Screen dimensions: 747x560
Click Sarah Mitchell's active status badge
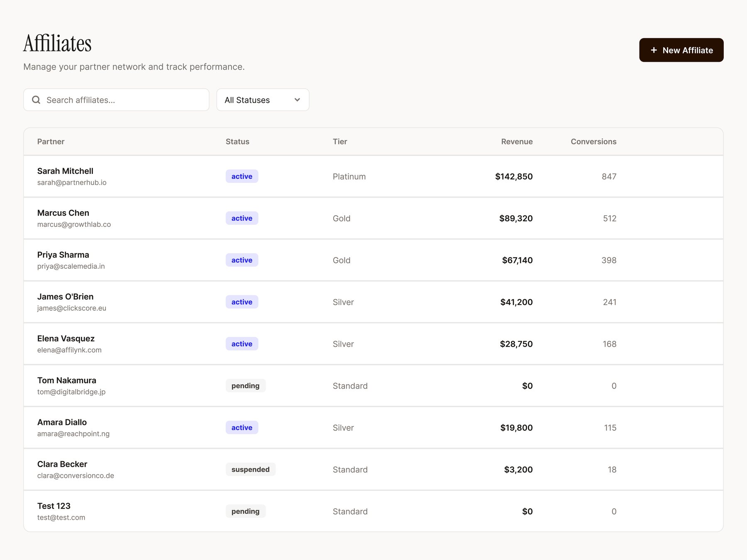point(242,176)
